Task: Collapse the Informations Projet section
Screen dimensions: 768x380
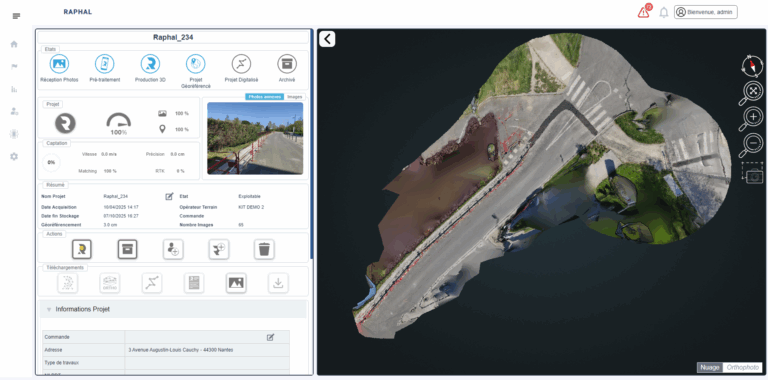Action: (48, 309)
